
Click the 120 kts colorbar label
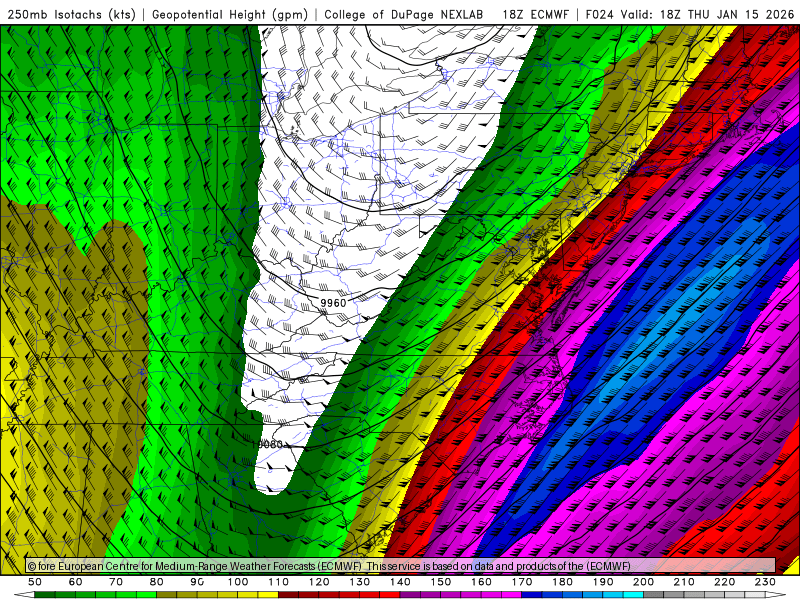click(319, 582)
